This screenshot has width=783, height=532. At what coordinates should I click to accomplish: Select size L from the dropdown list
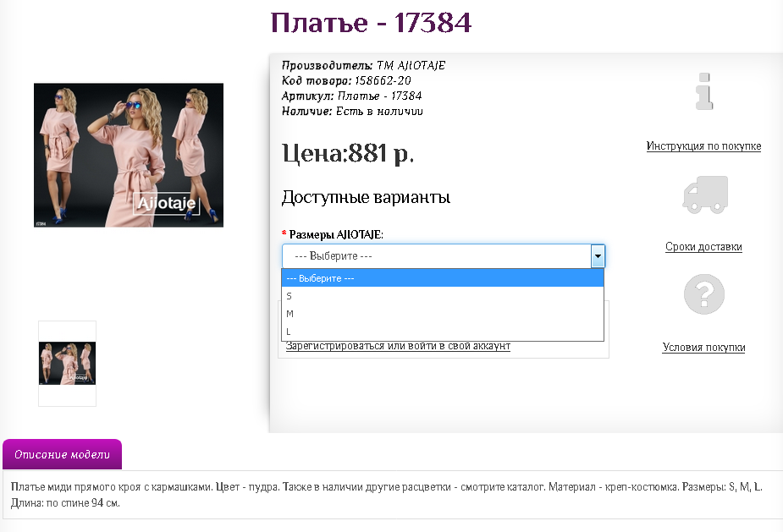[x=443, y=332]
